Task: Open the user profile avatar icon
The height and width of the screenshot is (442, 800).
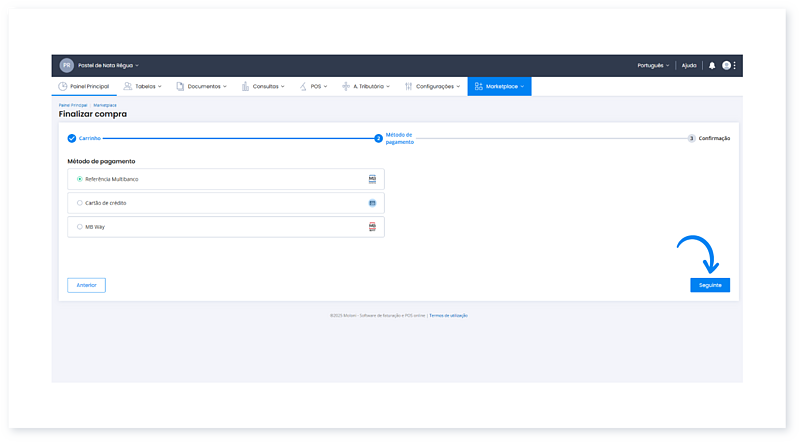Action: pyautogui.click(x=726, y=65)
